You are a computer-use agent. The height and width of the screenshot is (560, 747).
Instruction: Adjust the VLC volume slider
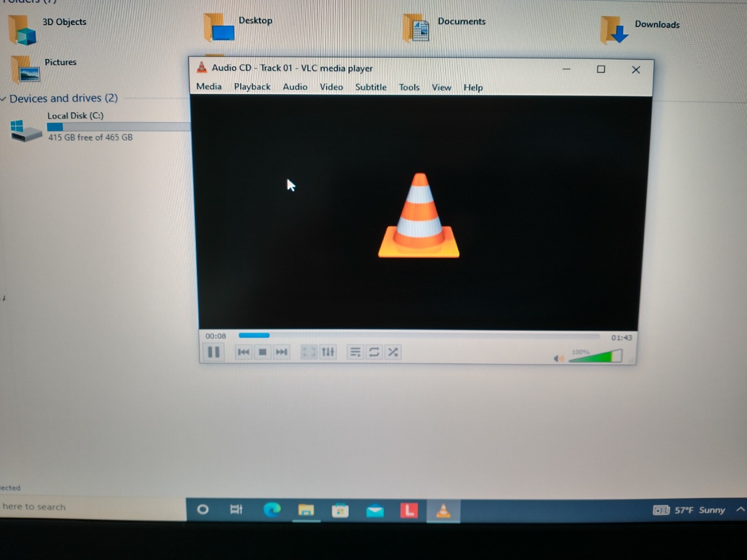tap(596, 356)
